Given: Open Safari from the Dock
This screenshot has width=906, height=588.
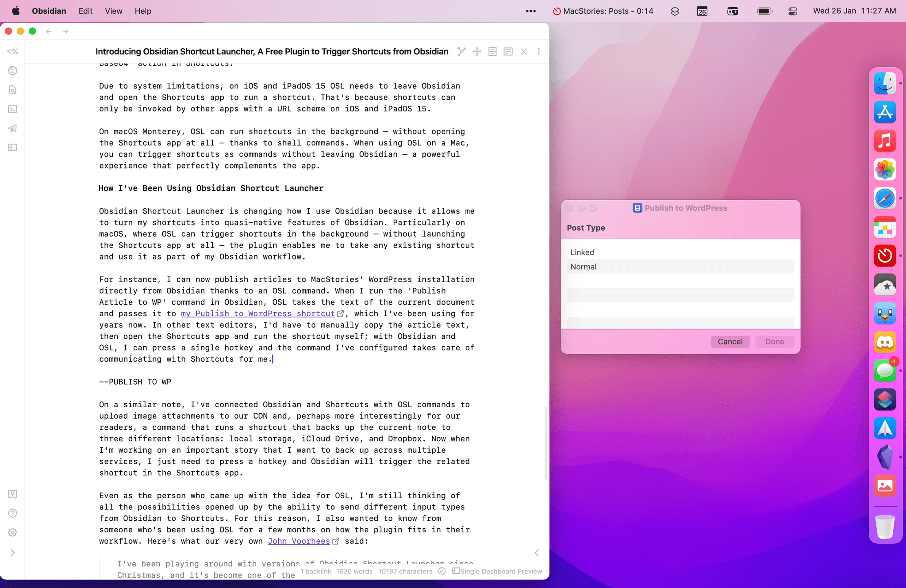Looking at the screenshot, I should (x=885, y=199).
